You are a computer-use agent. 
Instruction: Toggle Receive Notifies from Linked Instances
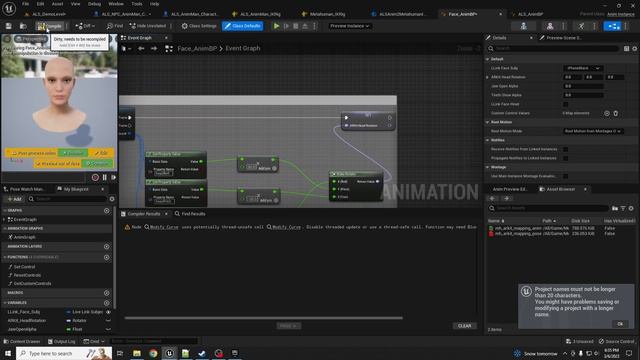click(566, 149)
